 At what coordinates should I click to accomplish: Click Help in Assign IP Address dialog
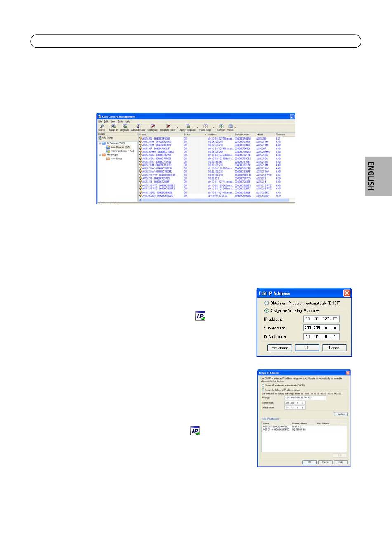pyautogui.click(x=341, y=462)
